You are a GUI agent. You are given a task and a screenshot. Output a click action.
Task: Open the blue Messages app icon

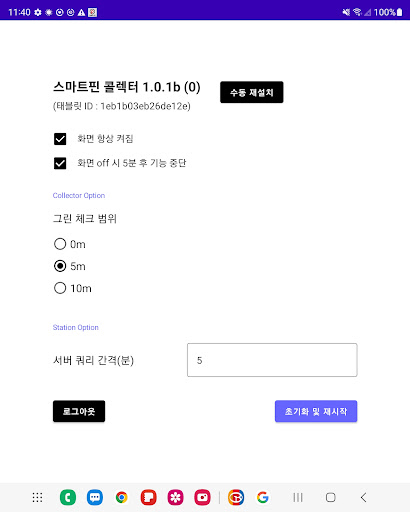point(95,497)
